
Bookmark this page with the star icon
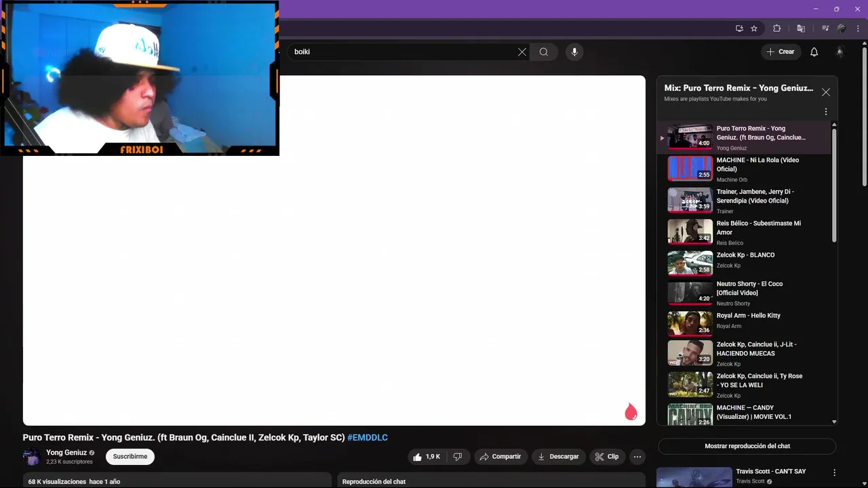pos(754,28)
